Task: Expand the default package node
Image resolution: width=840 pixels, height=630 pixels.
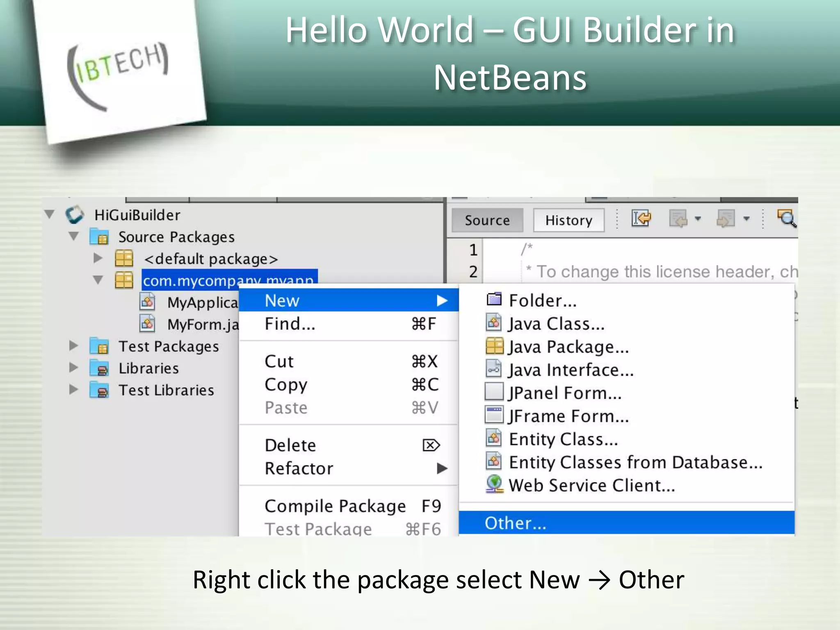Action: click(98, 258)
